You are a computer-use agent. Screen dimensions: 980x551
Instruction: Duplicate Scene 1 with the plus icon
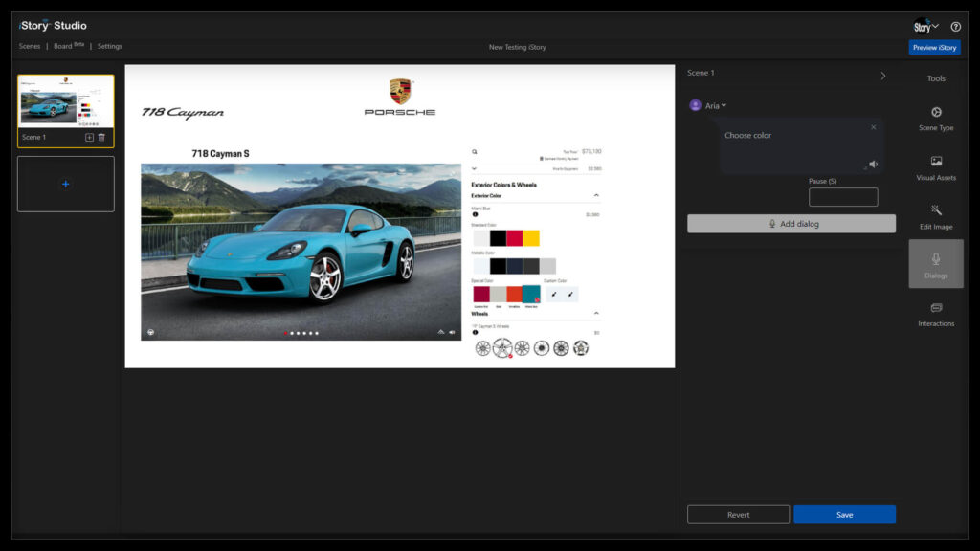(89, 138)
